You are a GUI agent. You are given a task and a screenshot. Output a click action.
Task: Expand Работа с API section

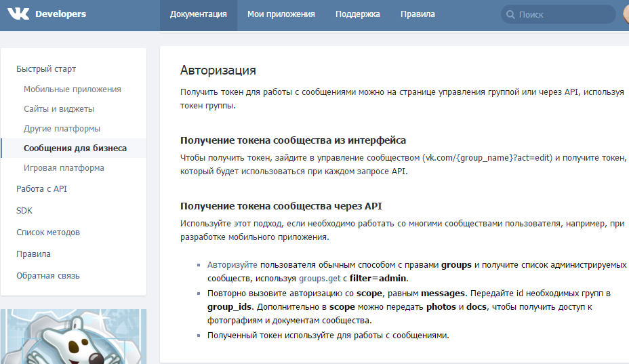coord(41,189)
